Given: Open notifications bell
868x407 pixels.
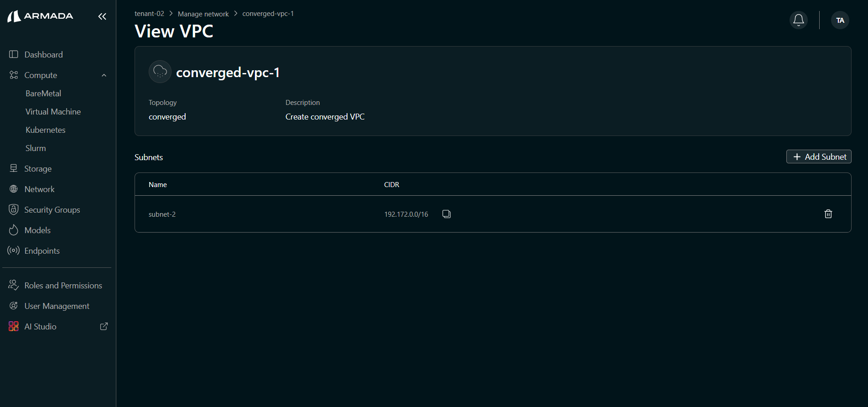Looking at the screenshot, I should (799, 20).
